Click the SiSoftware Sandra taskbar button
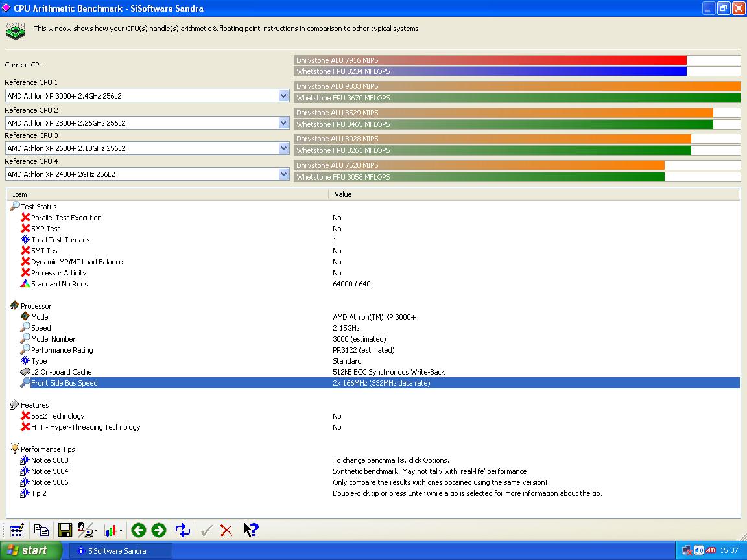The width and height of the screenshot is (747, 560). pyautogui.click(x=121, y=551)
